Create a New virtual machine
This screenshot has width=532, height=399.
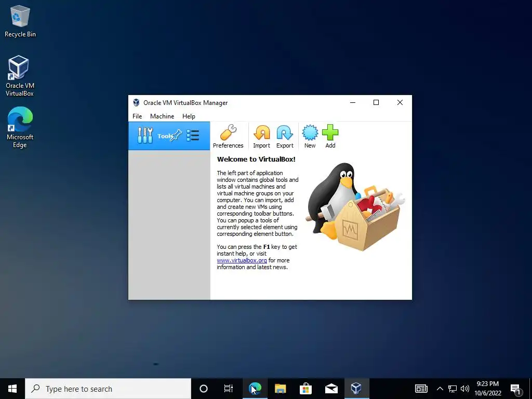(x=310, y=136)
